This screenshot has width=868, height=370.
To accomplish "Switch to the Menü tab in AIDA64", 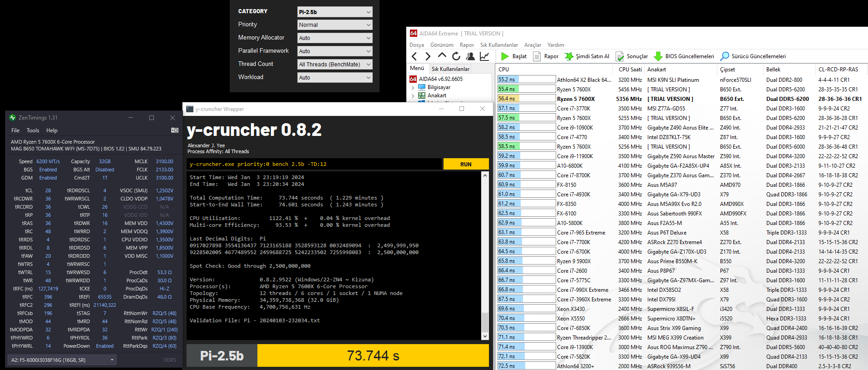I will [417, 68].
